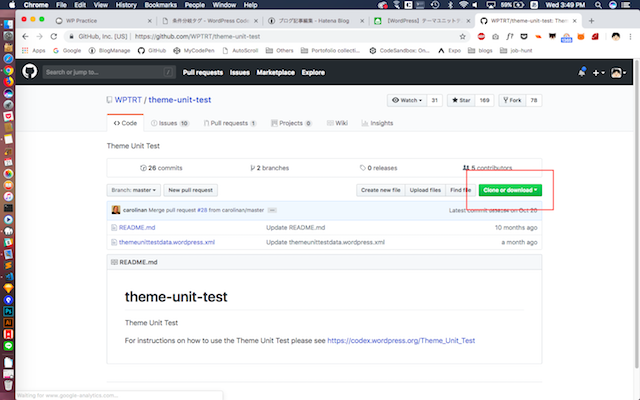
Task: Open Issues in the GitHub header
Action: tap(240, 73)
